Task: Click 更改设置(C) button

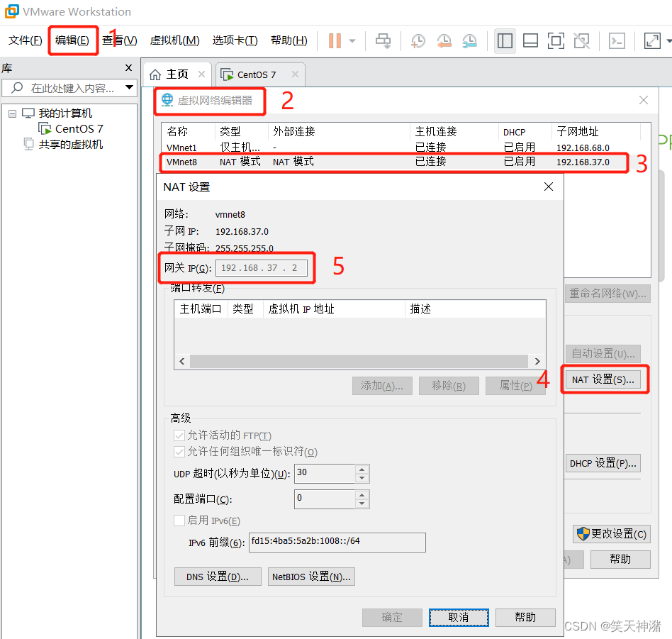Action: 612,534
